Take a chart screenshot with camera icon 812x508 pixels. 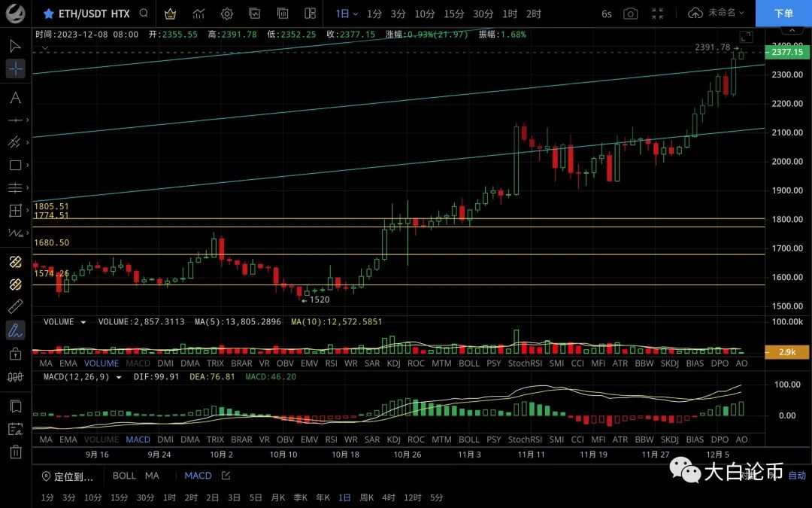pos(630,14)
